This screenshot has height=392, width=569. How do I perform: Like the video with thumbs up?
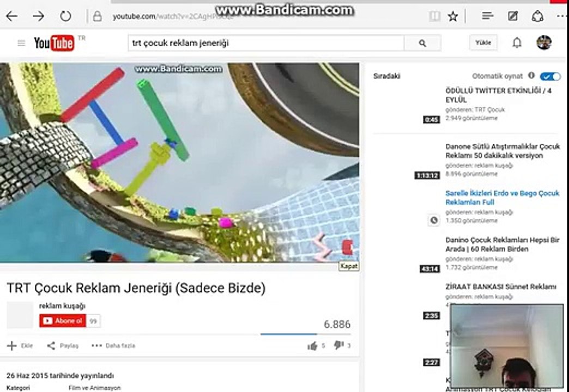tap(312, 346)
